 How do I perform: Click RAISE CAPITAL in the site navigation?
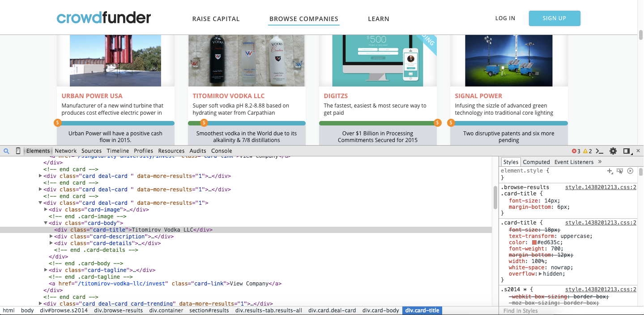pos(216,19)
